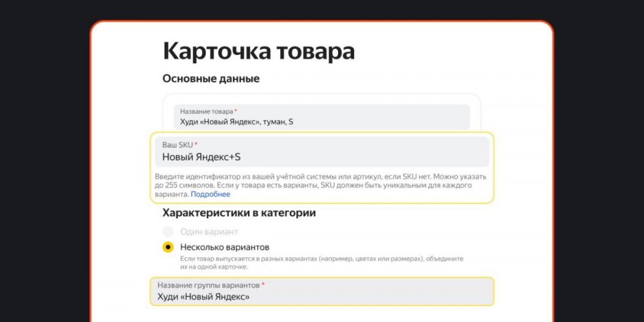Open the "Подробнее" link
644x322 pixels.
tap(210, 194)
